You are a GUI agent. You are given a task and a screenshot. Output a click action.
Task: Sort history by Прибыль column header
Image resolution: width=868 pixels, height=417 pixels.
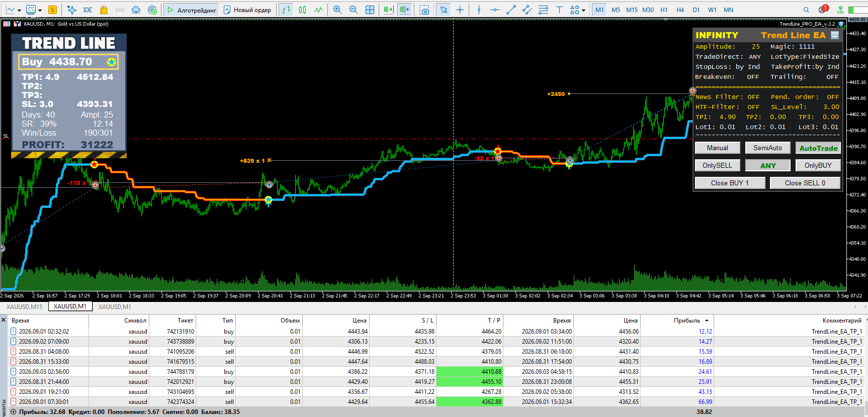[x=687, y=320]
